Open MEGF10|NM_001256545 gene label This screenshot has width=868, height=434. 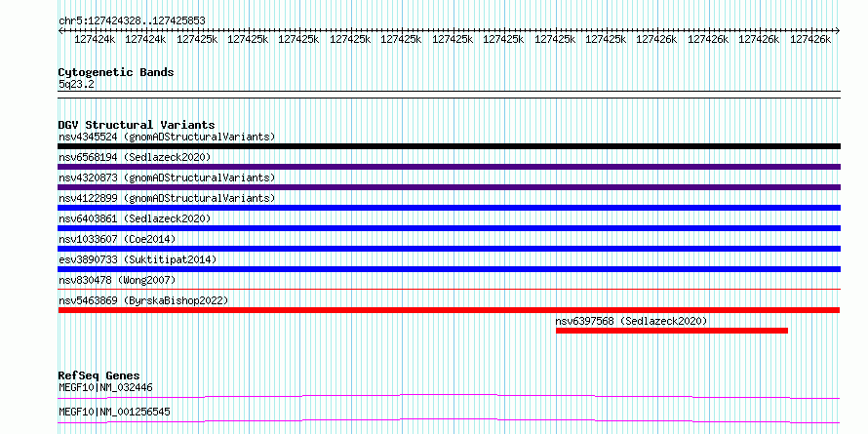[x=114, y=412]
